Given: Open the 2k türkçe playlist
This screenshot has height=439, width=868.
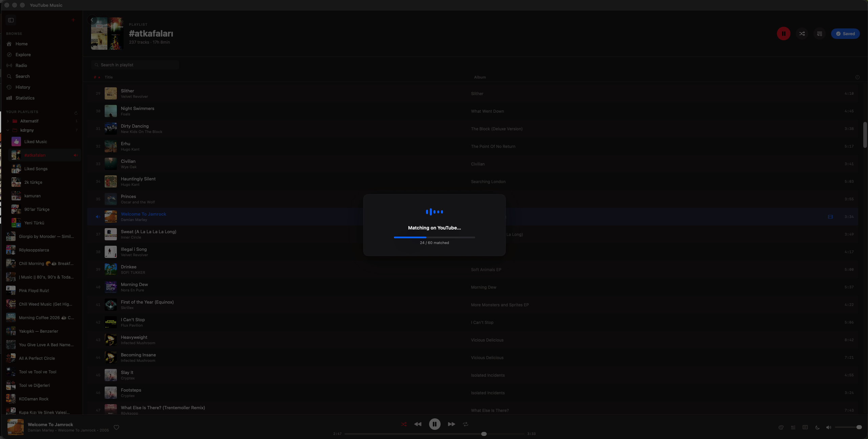Looking at the screenshot, I should pos(45,182).
